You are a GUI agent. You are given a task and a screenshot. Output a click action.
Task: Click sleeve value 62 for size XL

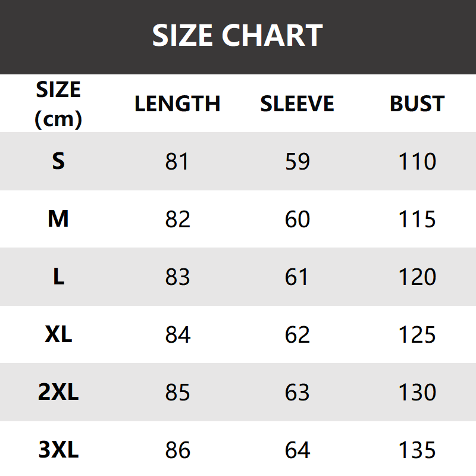pos(297,334)
